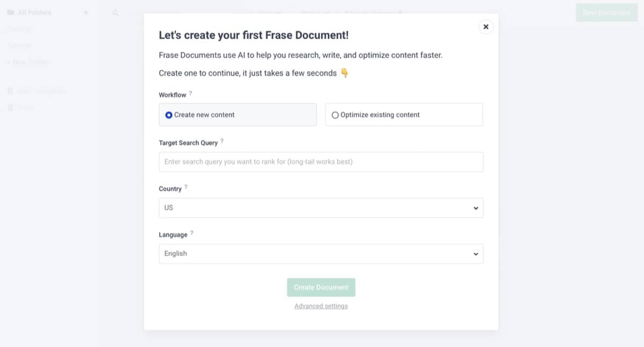The height and width of the screenshot is (347, 644).
Task: Open the Workflow help tooltip icon
Action: pos(191,93)
